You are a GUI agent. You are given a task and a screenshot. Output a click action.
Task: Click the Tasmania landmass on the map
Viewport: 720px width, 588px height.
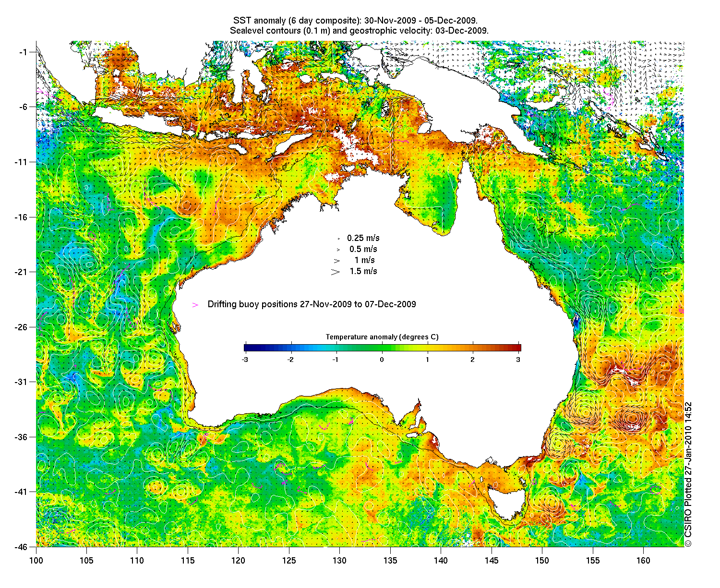507,503
